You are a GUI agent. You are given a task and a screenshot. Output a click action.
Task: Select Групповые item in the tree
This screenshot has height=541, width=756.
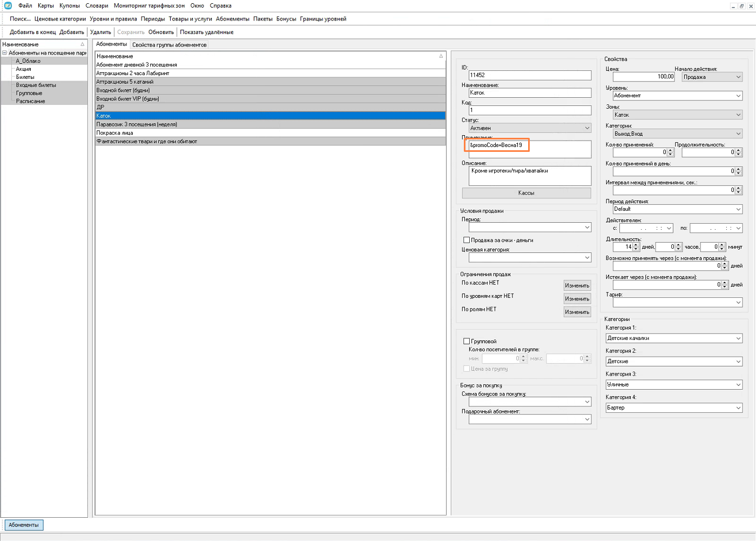[x=29, y=93]
